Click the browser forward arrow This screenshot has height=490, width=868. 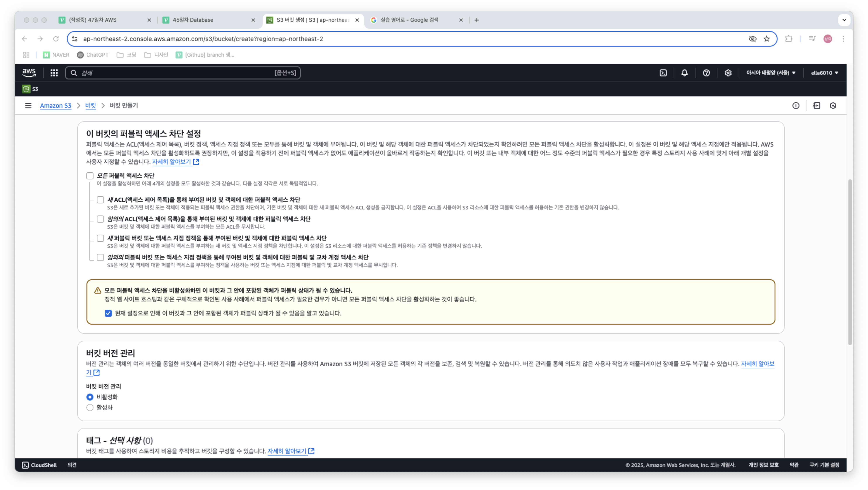40,39
